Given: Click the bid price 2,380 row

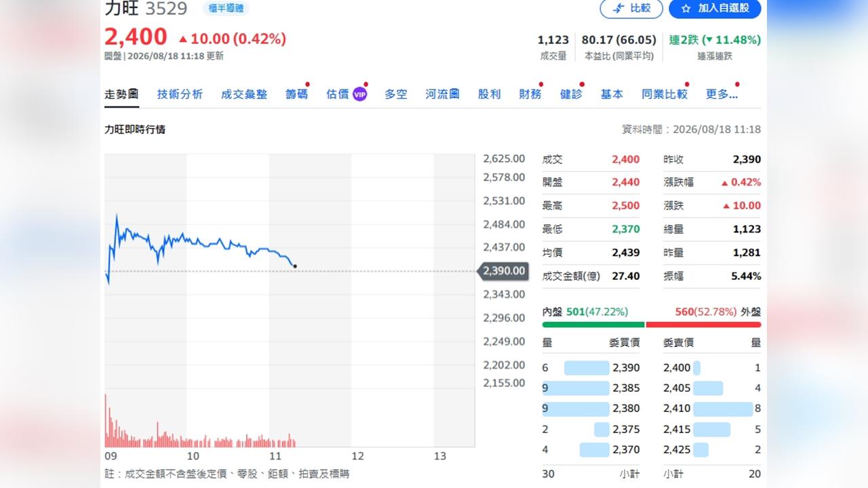Looking at the screenshot, I should click(591, 409).
